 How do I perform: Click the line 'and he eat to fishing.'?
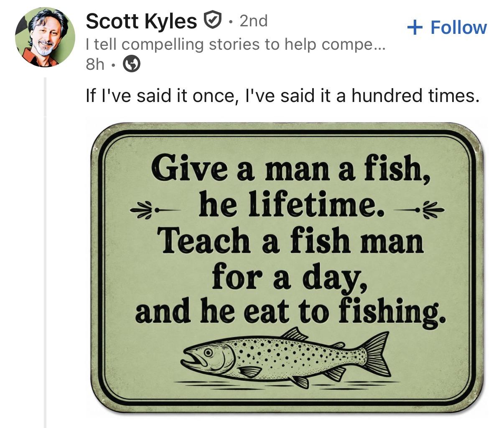[x=290, y=311]
